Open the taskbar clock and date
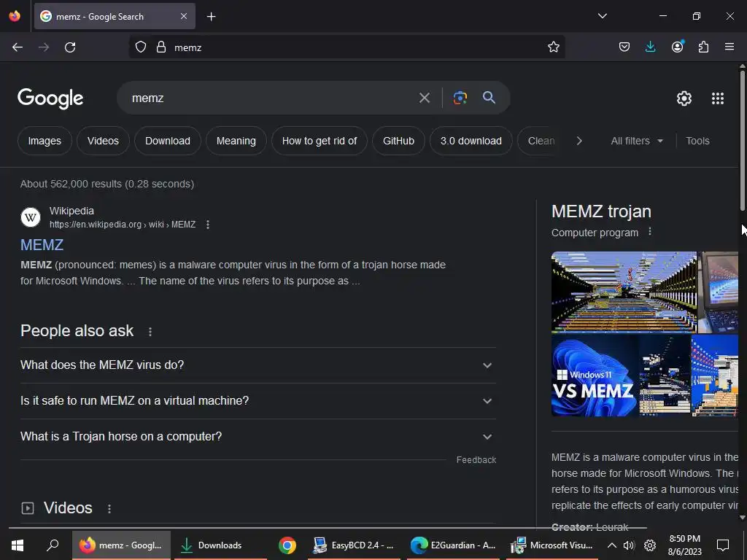 tap(684, 545)
